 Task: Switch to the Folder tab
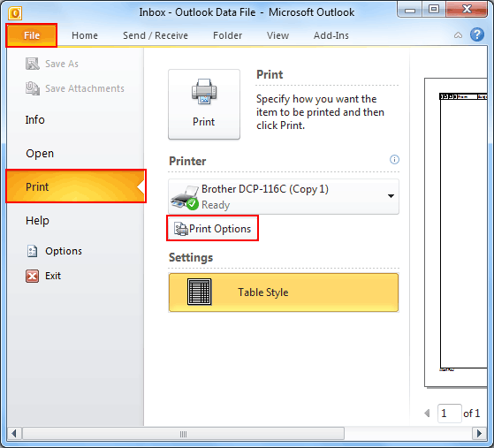pos(227,35)
